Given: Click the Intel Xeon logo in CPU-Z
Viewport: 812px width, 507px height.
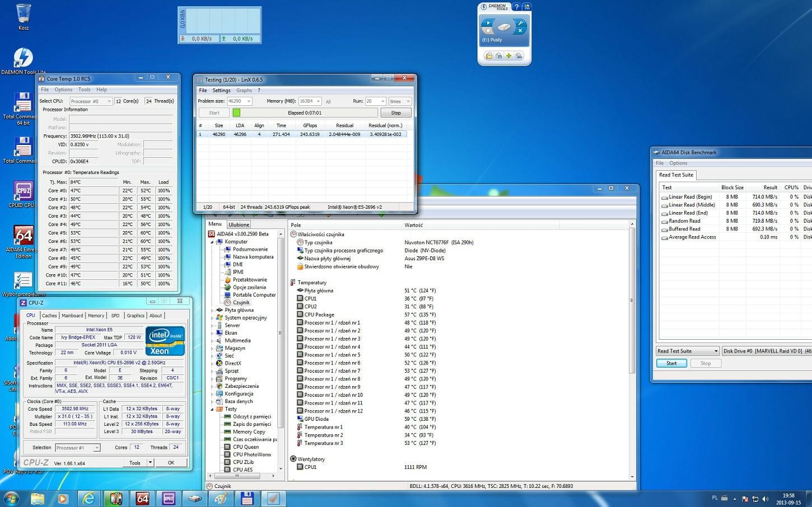Looking at the screenshot, I should (x=165, y=341).
